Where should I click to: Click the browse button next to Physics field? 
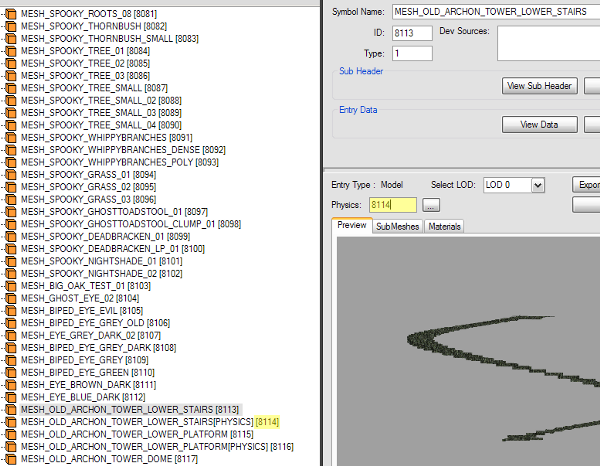[431, 205]
